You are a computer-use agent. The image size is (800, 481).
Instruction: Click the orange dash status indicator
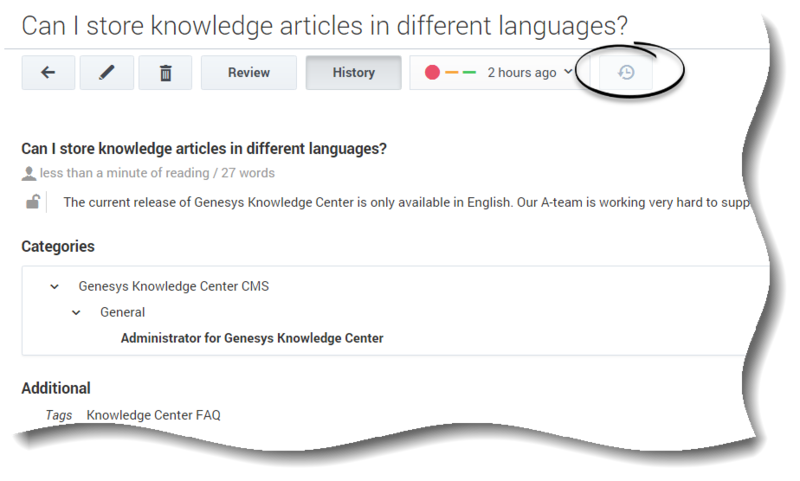point(452,72)
